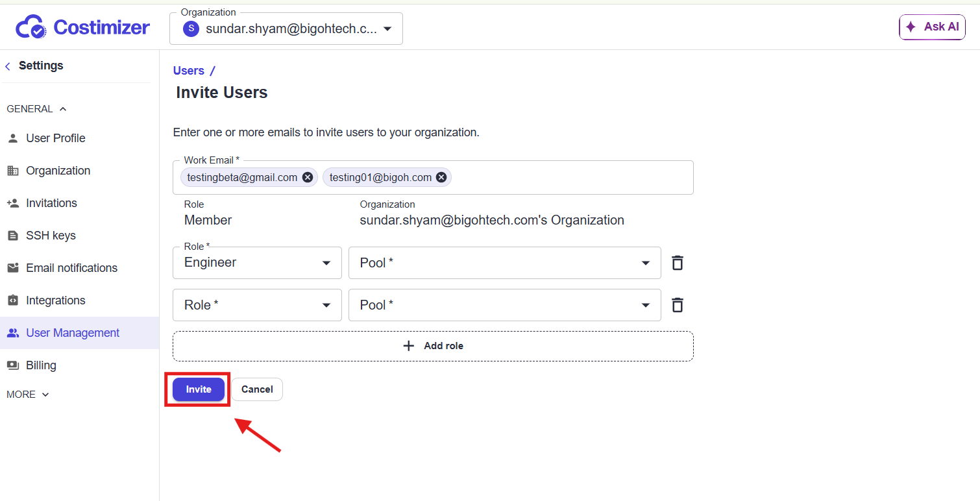
Task: Click the Email notifications envelope icon
Action: 13,268
